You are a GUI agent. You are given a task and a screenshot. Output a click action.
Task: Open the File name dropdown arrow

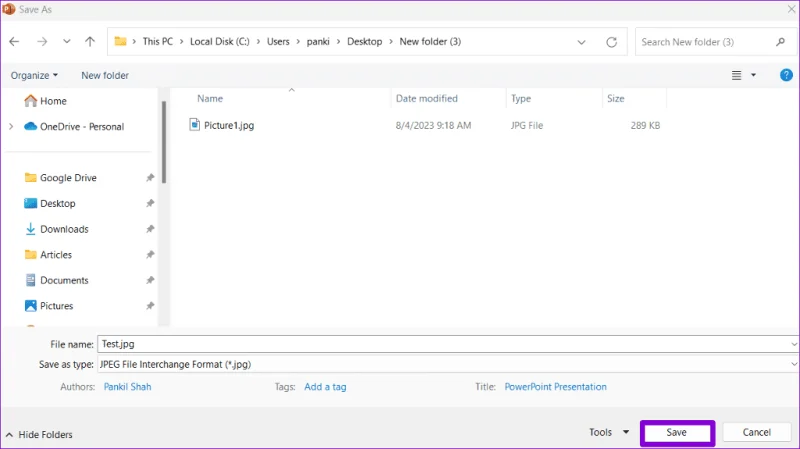(x=794, y=344)
